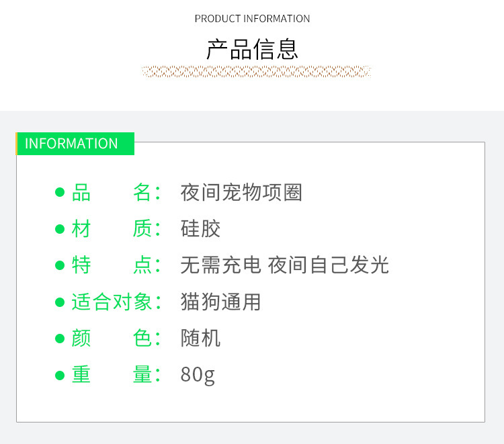Screen dimensions: 504x444
Task: Click the decorative patterned divider under heading
Action: pyautogui.click(x=256, y=71)
